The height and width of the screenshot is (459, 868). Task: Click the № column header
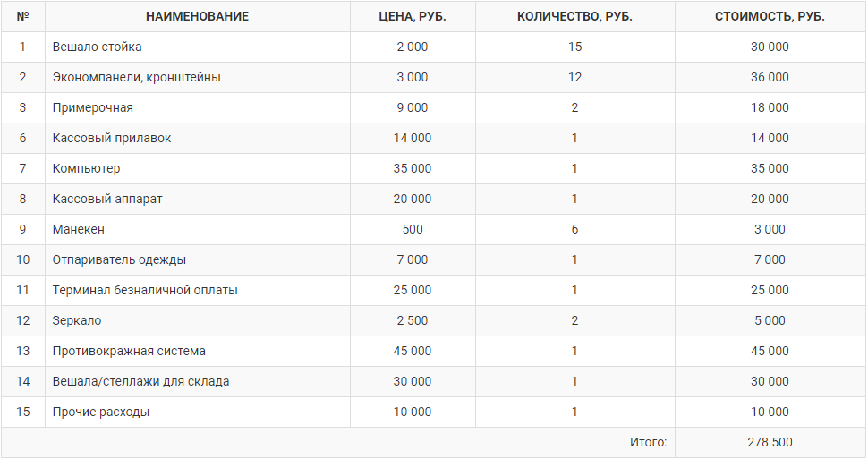click(x=22, y=17)
